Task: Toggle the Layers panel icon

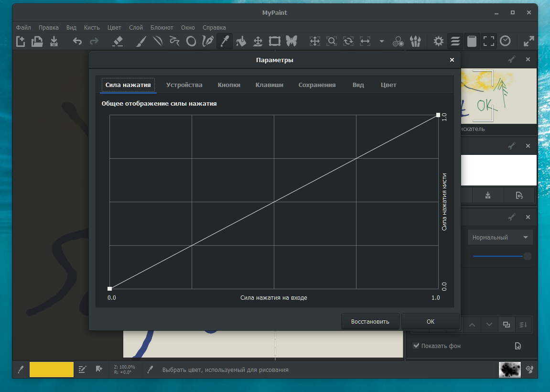Action: coord(455,42)
